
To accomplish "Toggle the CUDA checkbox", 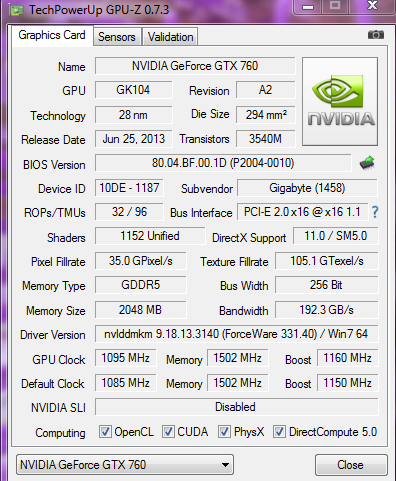I will [168, 432].
